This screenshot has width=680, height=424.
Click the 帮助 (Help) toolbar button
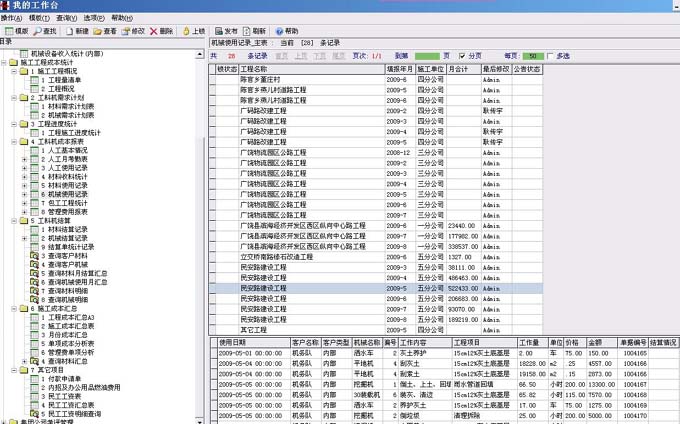285,31
